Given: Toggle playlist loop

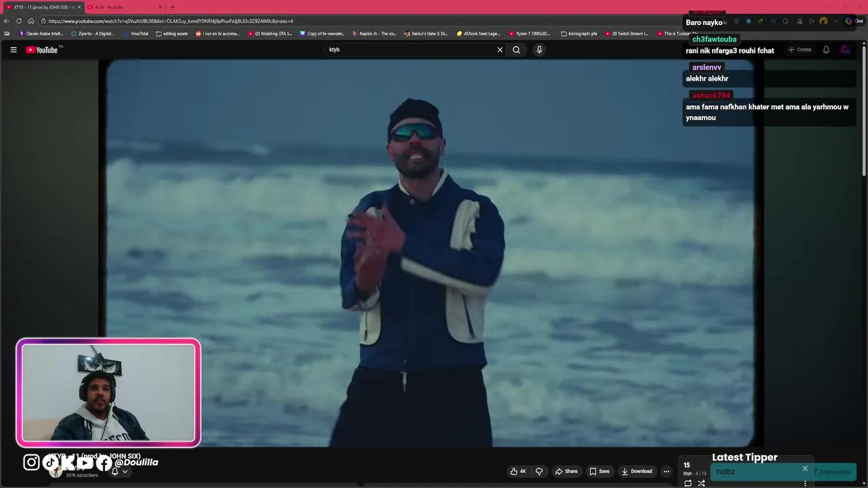Looking at the screenshot, I should [688, 483].
